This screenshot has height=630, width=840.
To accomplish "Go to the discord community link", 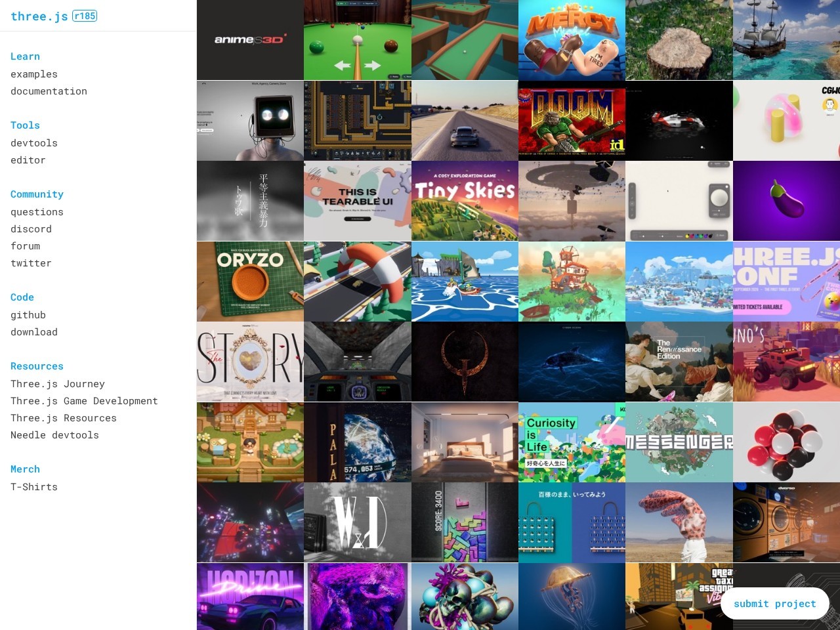I will pos(31,229).
